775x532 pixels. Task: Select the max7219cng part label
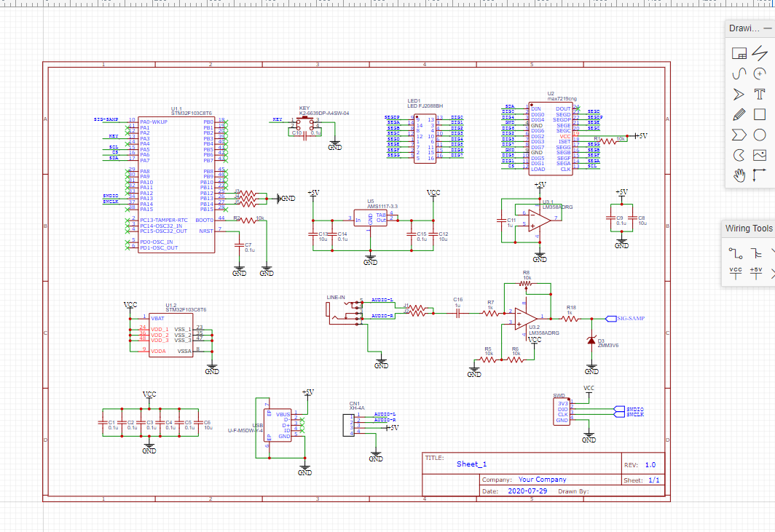(x=562, y=99)
